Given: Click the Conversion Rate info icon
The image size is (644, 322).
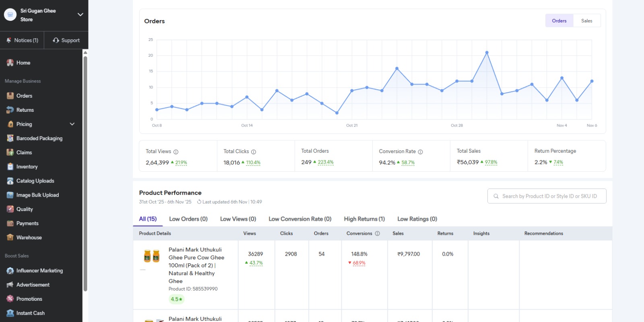Looking at the screenshot, I should tap(420, 152).
